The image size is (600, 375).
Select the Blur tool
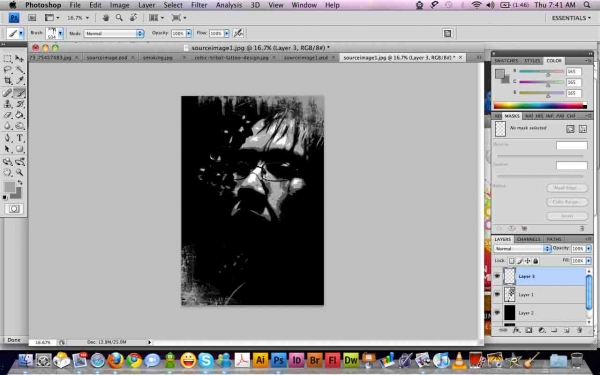[8, 126]
